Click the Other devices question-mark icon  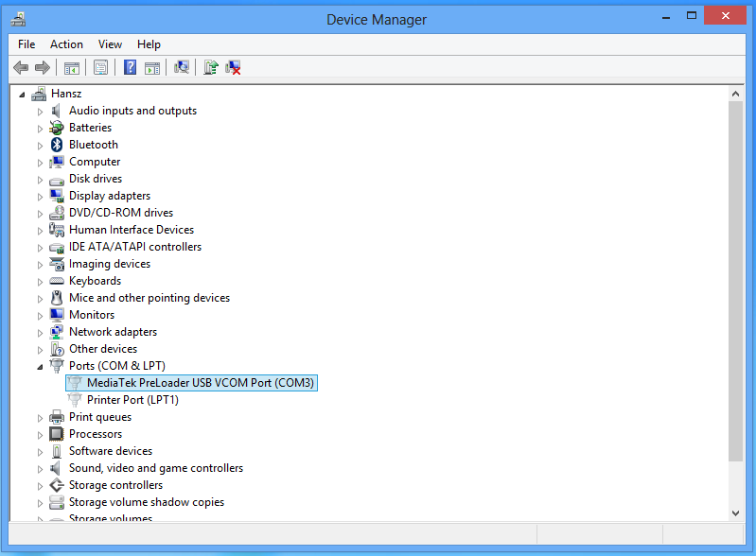click(x=57, y=349)
